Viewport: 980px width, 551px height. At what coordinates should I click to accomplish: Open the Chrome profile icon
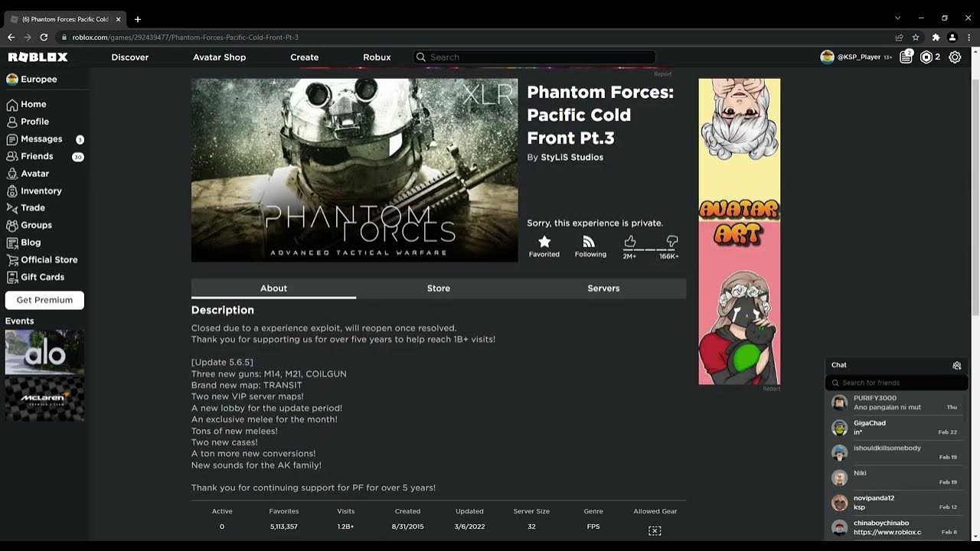point(952,37)
